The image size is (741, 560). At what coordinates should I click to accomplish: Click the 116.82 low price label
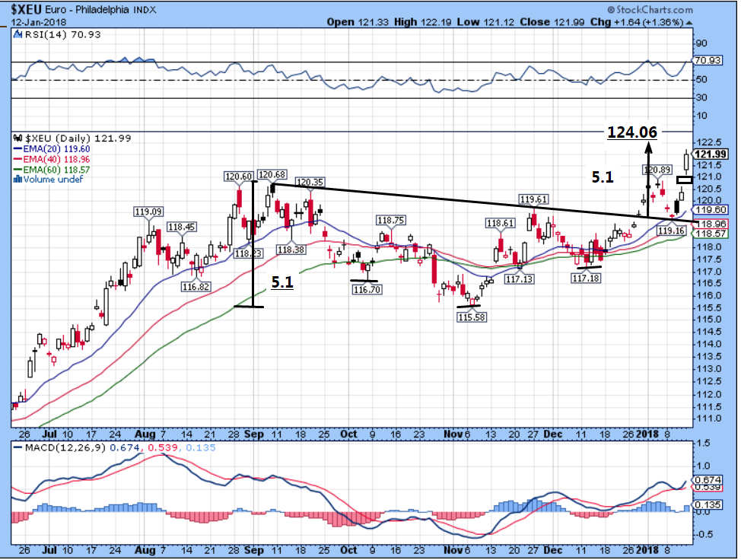(196, 287)
